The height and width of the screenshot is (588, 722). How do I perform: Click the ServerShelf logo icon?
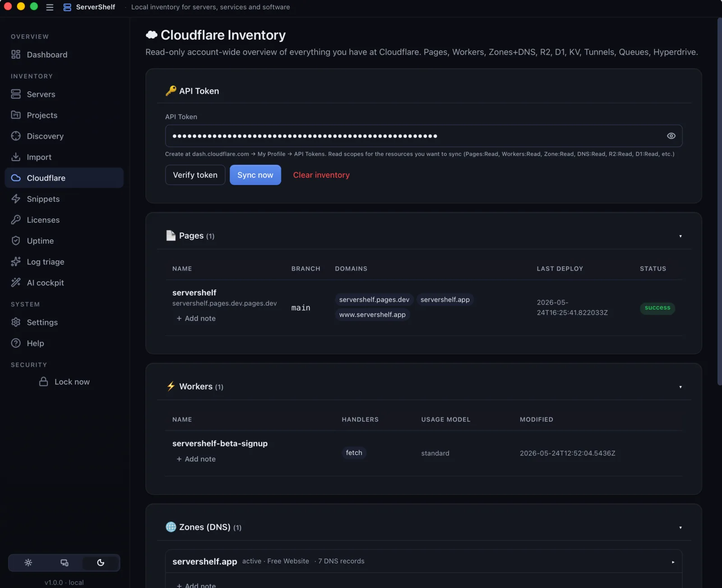pos(67,7)
